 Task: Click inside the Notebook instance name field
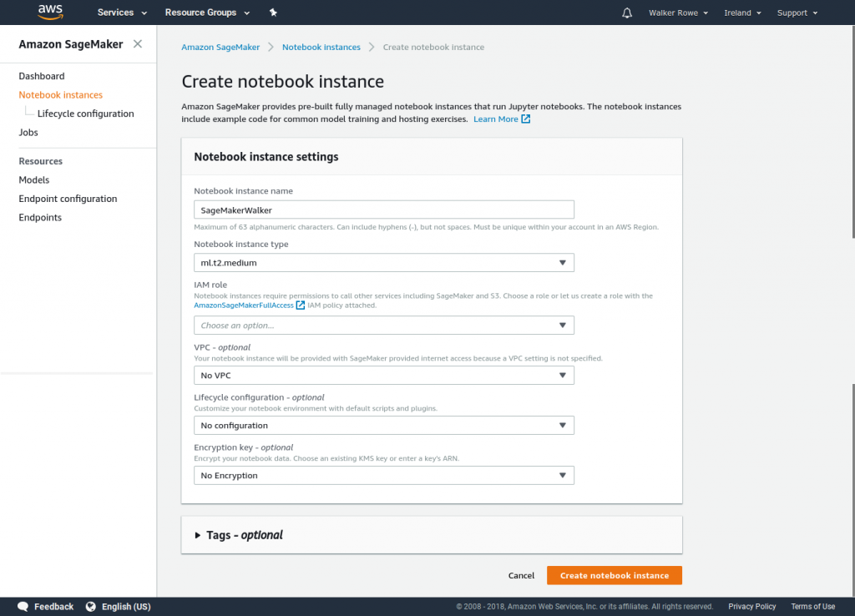[x=383, y=209]
